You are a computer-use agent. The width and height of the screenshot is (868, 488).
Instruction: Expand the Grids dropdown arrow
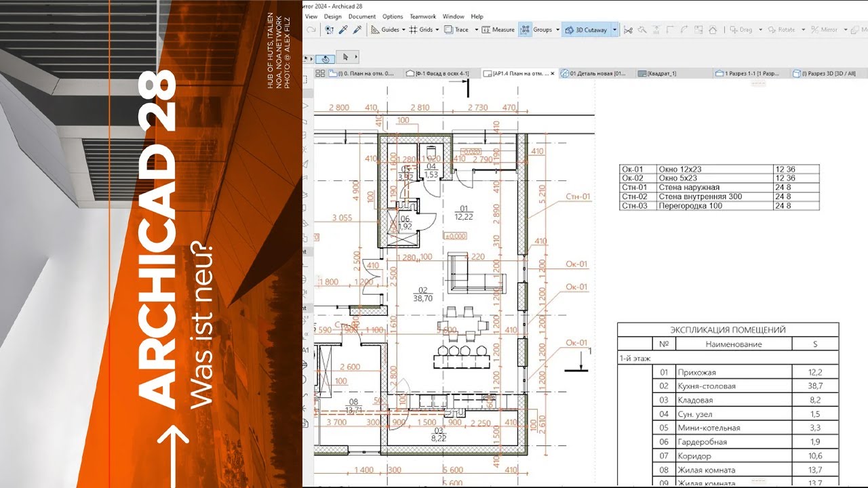click(437, 30)
